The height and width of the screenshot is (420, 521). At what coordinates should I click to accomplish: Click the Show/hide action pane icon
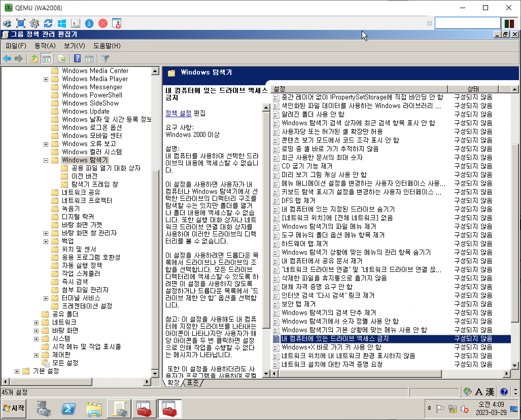tap(89, 59)
